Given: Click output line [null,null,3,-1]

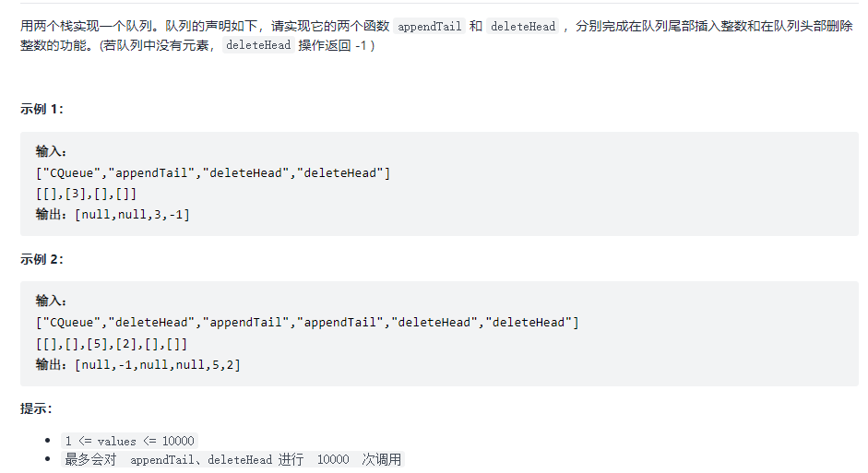Looking at the screenshot, I should pos(113,214).
